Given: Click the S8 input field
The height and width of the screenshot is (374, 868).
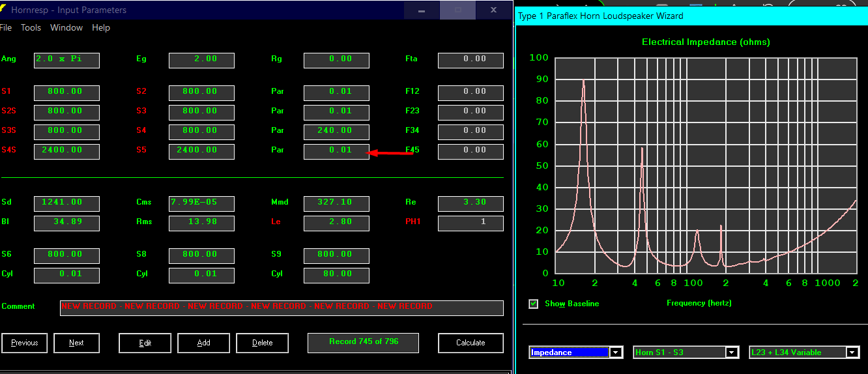Looking at the screenshot, I should (201, 256).
